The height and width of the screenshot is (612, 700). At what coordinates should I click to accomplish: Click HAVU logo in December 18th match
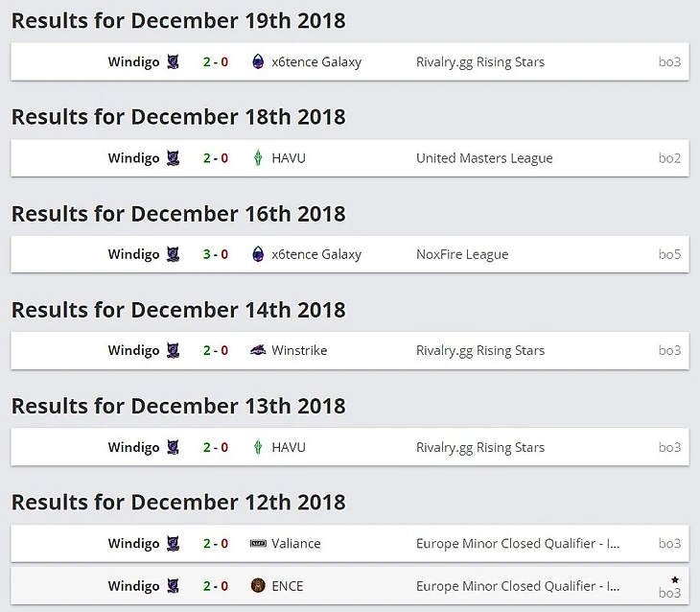(x=257, y=158)
